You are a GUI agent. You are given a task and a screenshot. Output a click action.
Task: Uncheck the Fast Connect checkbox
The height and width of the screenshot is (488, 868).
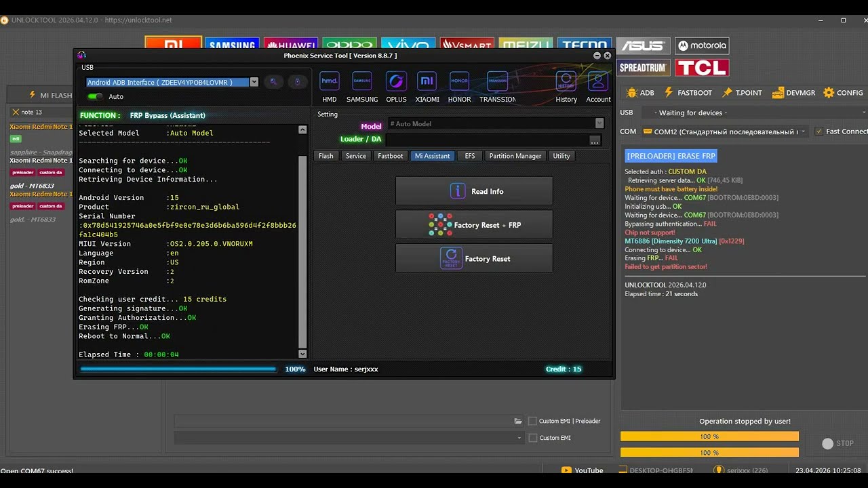tap(818, 131)
